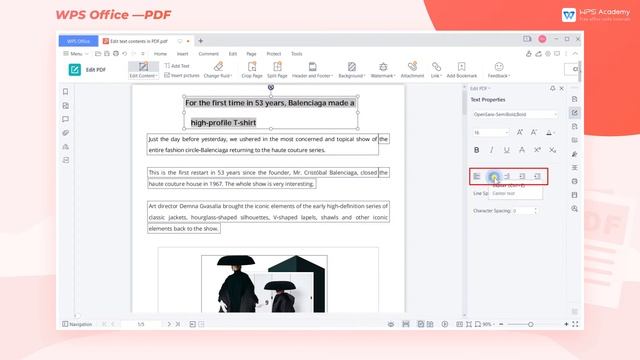Toggle Italic in Text Properties
640x360 pixels.
[491, 150]
